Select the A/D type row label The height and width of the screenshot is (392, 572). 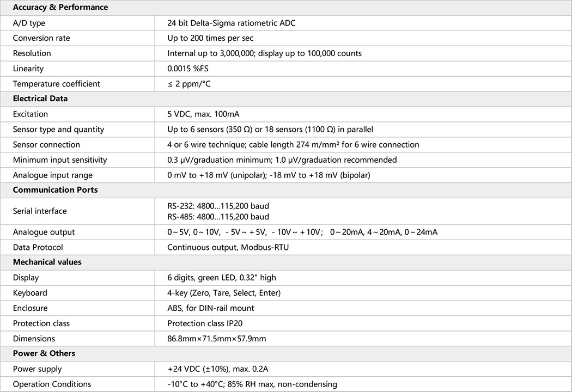click(x=29, y=23)
